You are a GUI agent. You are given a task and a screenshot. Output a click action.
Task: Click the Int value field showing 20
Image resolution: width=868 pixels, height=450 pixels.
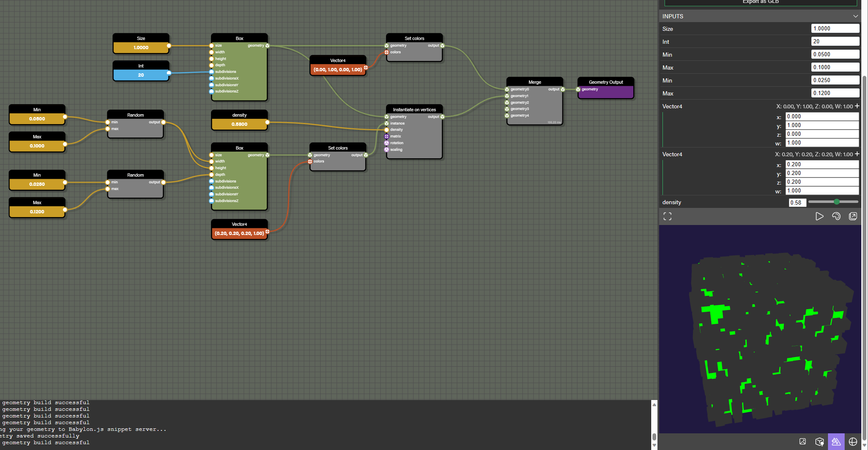[835, 41]
